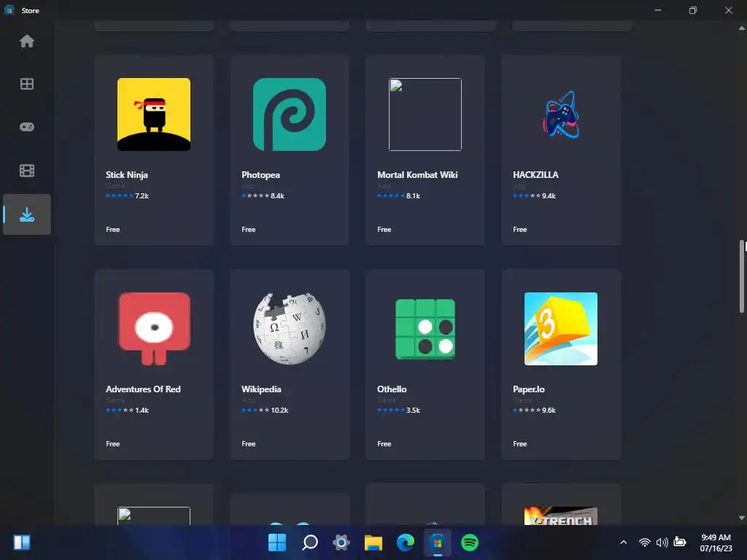Click the Store icon in taskbar
Viewport: 747px width, 560px height.
pos(438,542)
